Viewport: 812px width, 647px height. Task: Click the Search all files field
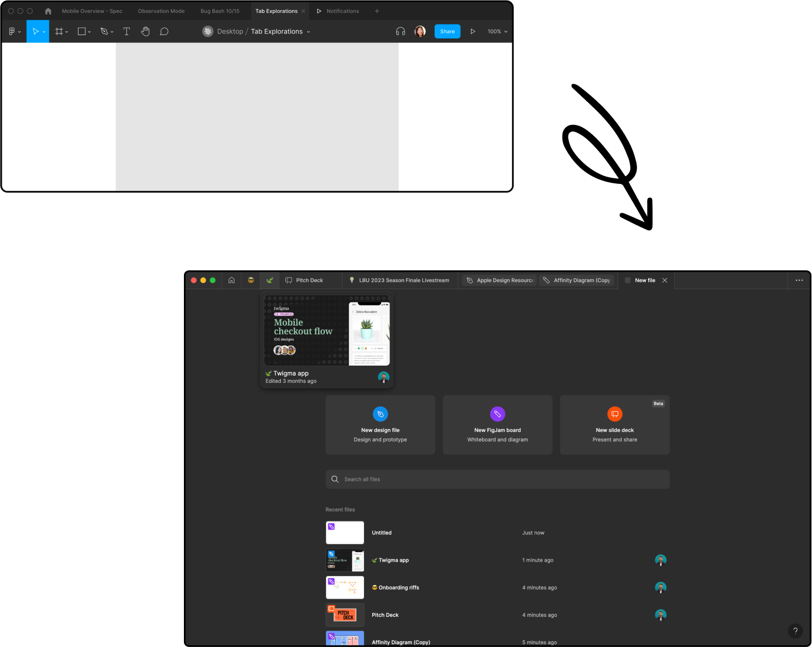[x=497, y=479]
